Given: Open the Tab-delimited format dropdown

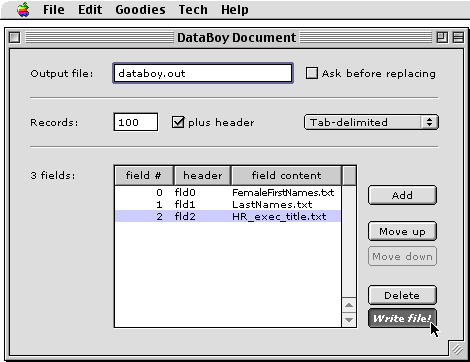Looking at the screenshot, I should pyautogui.click(x=371, y=122).
